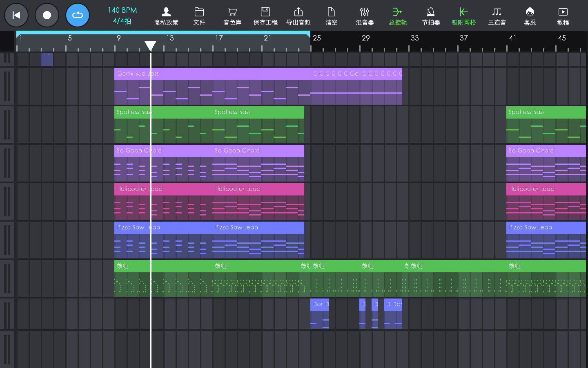This screenshot has width=588, height=368.
Task: Toggle 三连音 triplet mode
Action: (x=497, y=16)
